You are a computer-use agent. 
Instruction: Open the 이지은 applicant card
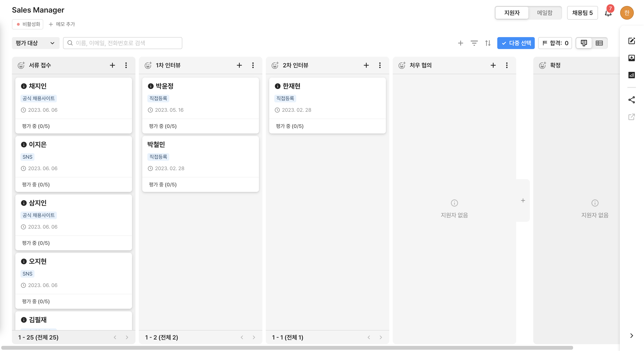73,164
